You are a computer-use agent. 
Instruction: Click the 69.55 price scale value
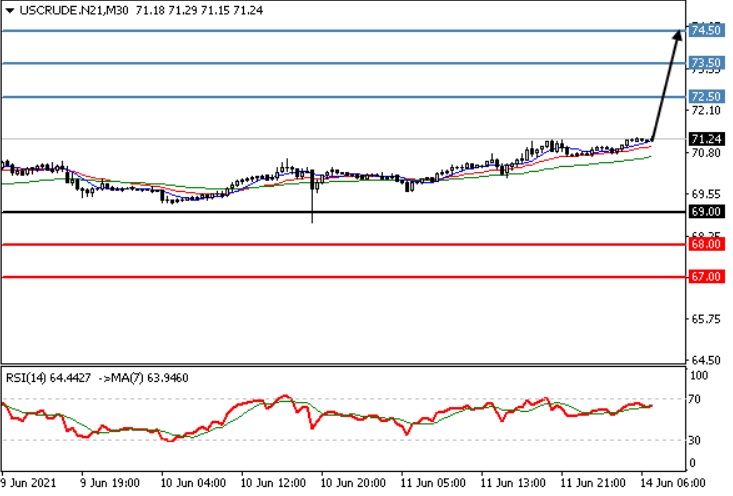click(706, 194)
